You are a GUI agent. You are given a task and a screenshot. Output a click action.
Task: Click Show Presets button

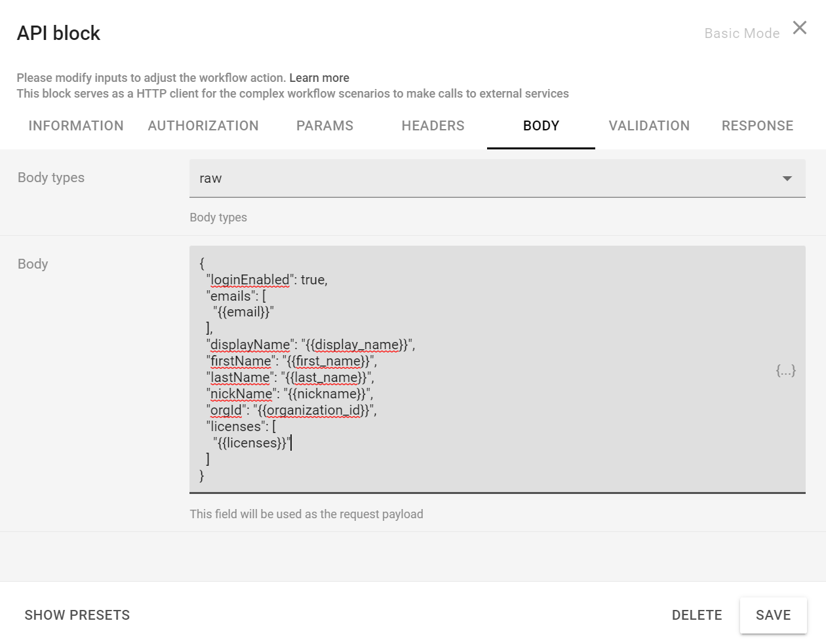77,615
